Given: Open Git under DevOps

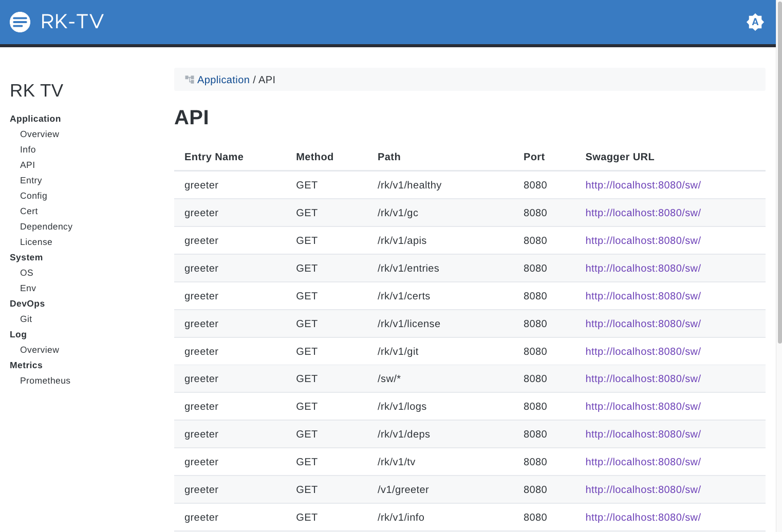Looking at the screenshot, I should [26, 319].
